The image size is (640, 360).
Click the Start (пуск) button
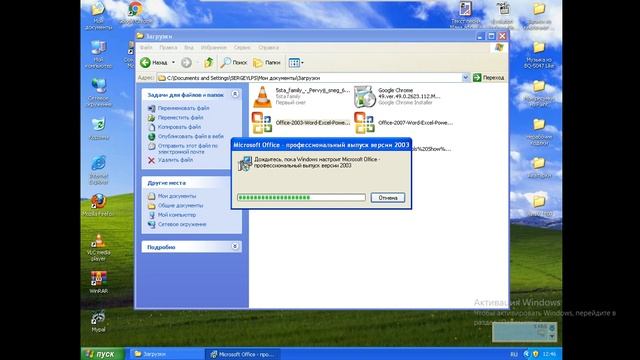coord(102,353)
